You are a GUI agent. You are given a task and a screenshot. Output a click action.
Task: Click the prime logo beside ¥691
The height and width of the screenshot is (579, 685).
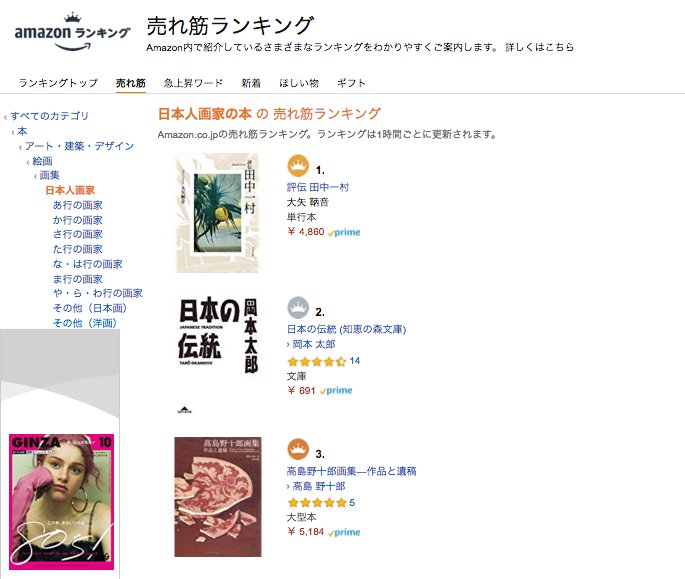pos(336,391)
